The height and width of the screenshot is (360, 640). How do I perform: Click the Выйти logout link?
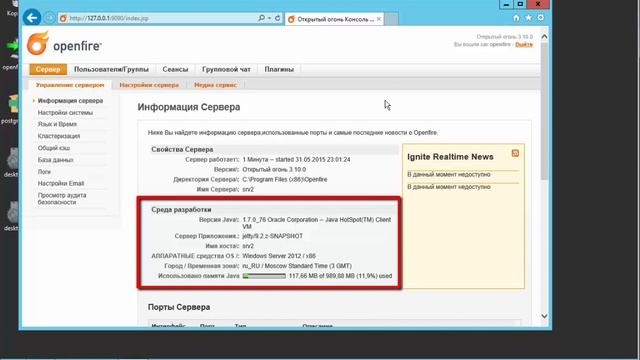[x=524, y=44]
